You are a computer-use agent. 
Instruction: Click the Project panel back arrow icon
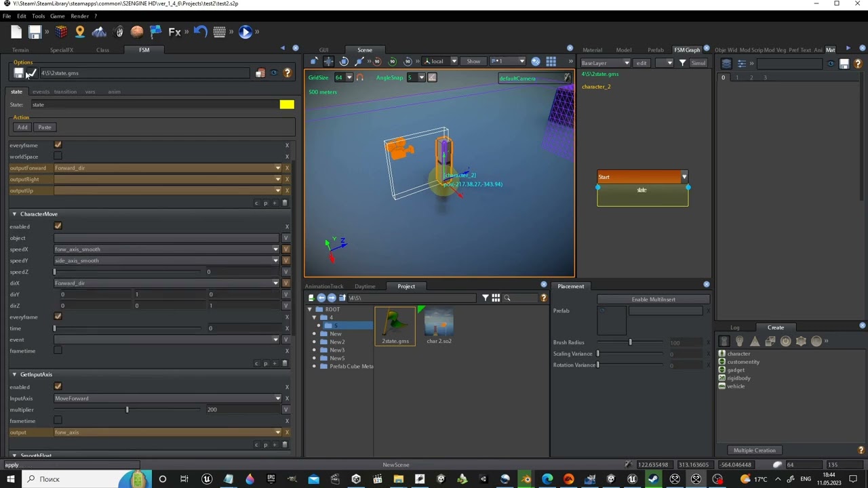[321, 298]
